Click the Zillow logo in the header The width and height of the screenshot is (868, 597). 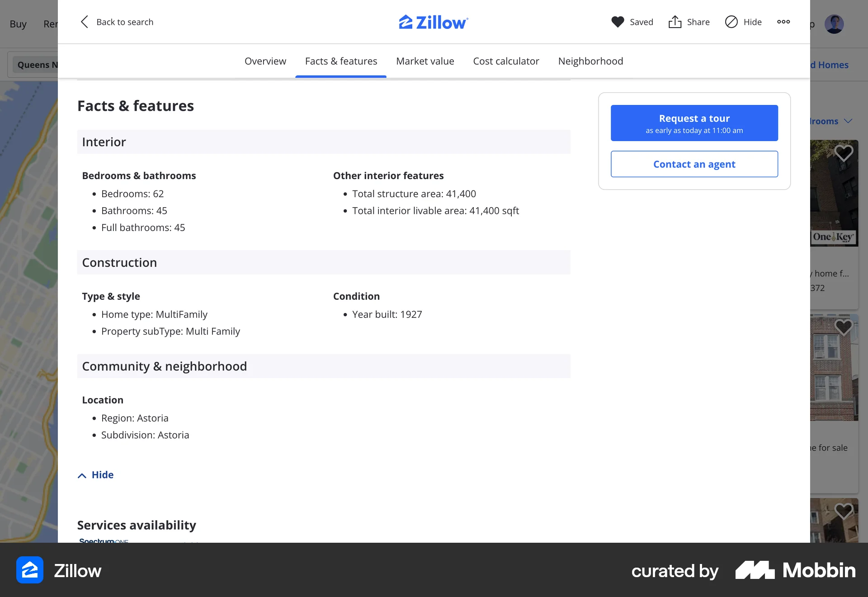coord(433,22)
